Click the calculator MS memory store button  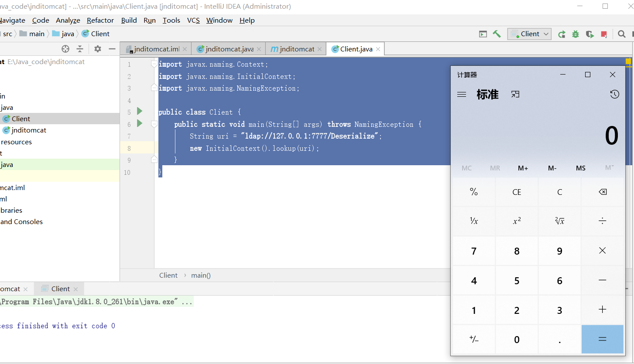point(581,168)
